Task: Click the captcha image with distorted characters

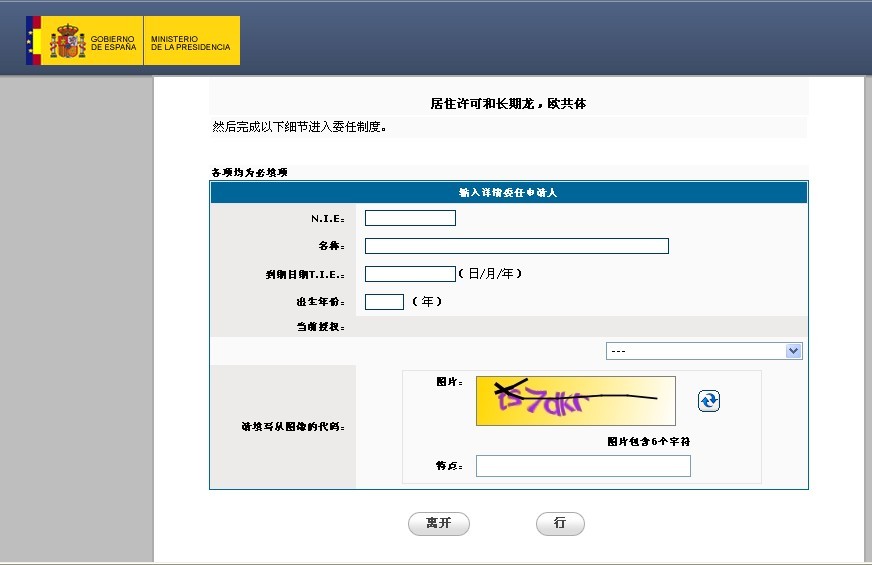Action: pyautogui.click(x=575, y=400)
